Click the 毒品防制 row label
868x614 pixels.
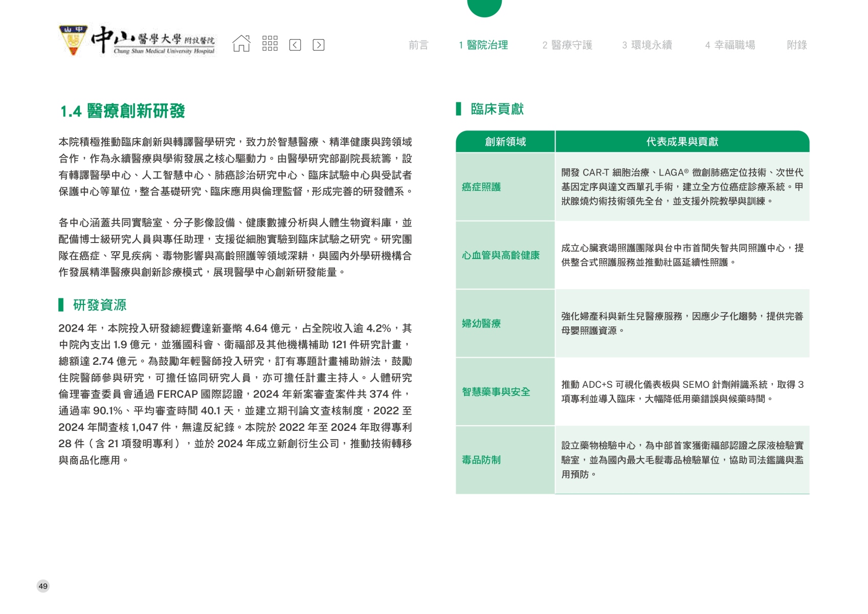[x=481, y=460]
